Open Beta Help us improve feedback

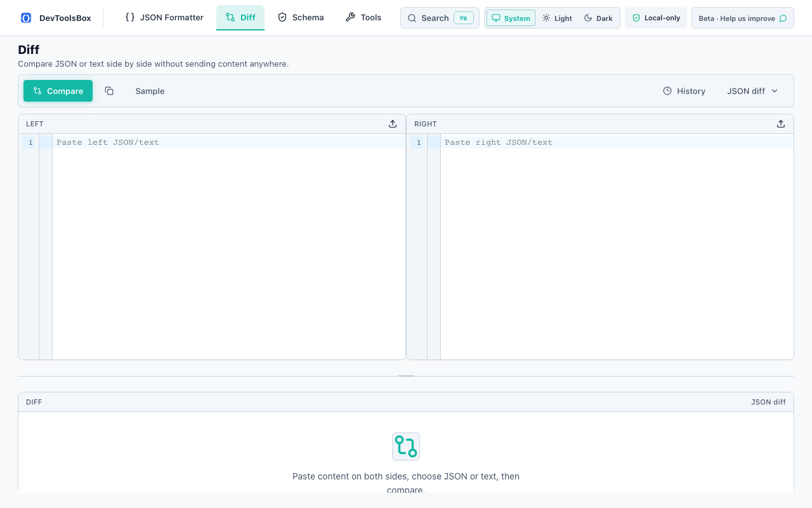pyautogui.click(x=743, y=18)
